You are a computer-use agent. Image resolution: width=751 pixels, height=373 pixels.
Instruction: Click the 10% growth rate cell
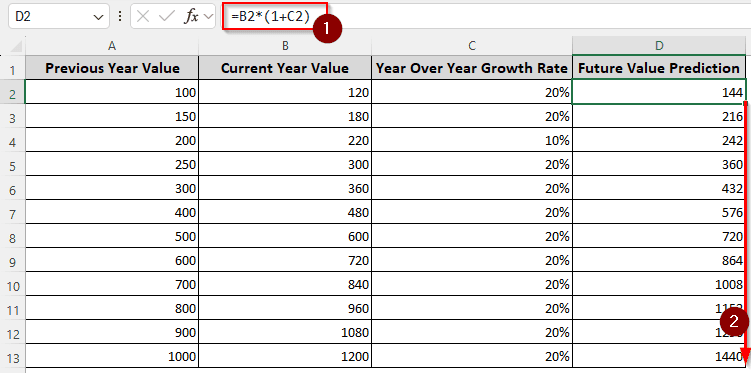[x=472, y=140]
